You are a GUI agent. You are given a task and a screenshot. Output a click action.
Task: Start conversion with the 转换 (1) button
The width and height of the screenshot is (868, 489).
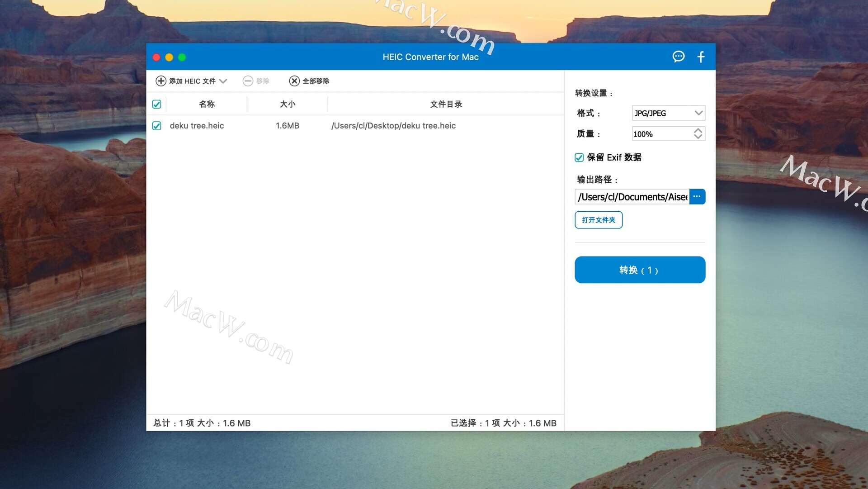(x=640, y=270)
